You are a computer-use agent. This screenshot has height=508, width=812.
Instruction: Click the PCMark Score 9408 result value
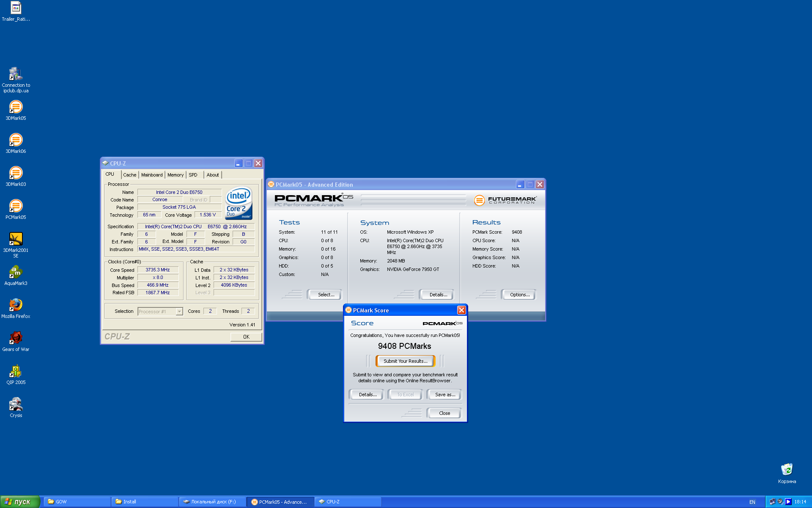(517, 232)
